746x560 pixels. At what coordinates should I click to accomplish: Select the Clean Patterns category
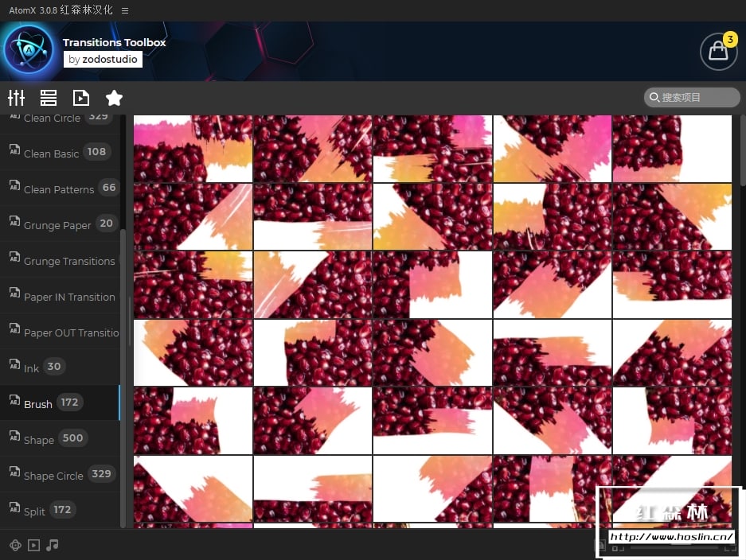pyautogui.click(x=60, y=189)
